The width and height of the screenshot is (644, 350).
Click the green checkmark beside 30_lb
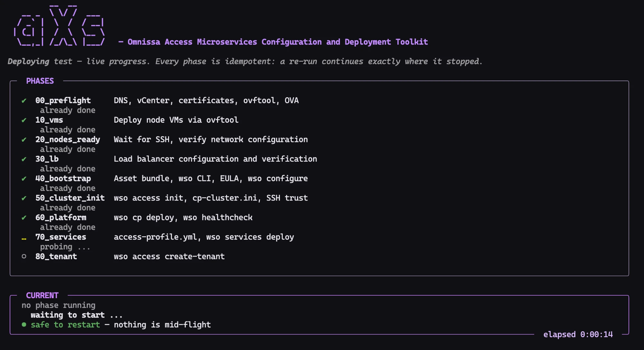point(24,159)
